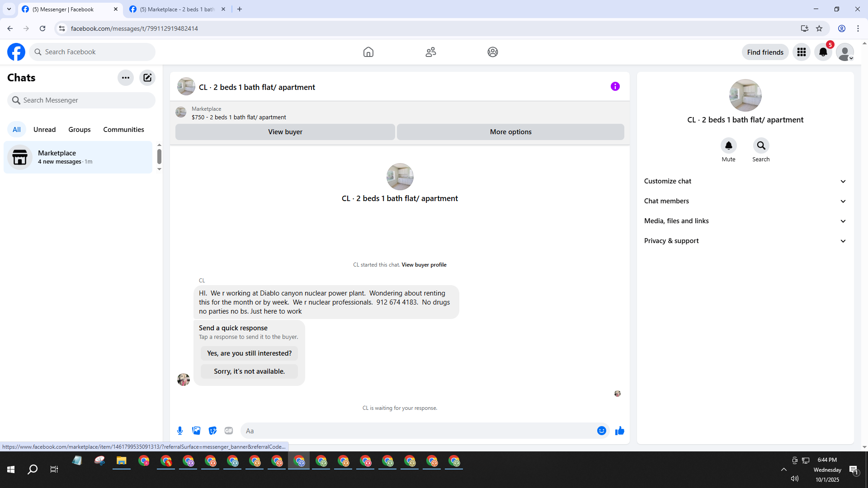The height and width of the screenshot is (488, 868).
Task: Open conversation information purple icon
Action: click(x=615, y=86)
